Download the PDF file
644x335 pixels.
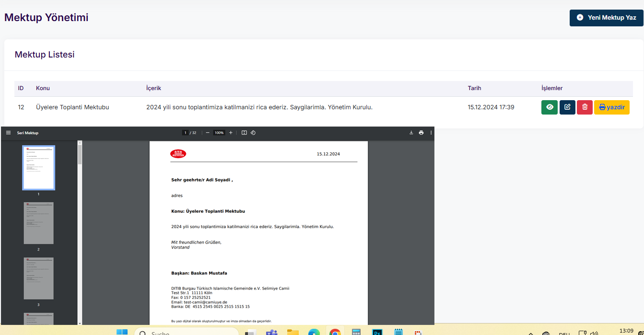[x=411, y=133]
